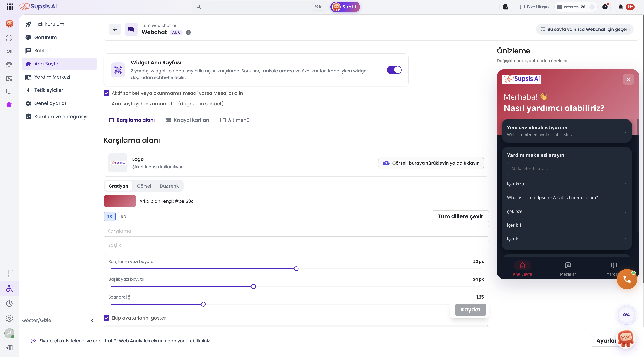The height and width of the screenshot is (357, 644).
Task: Check Ana sayfayı her zaman atla checkbox
Action: pyautogui.click(x=106, y=104)
